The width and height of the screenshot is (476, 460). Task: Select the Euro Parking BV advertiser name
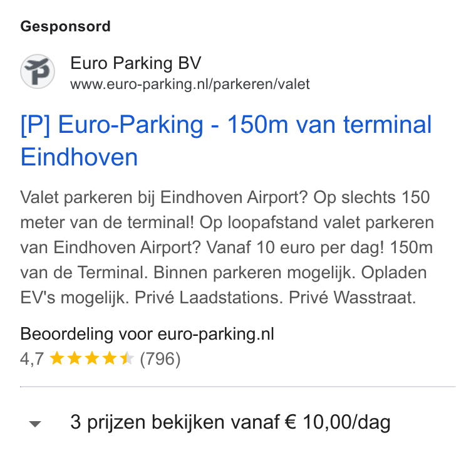[136, 63]
